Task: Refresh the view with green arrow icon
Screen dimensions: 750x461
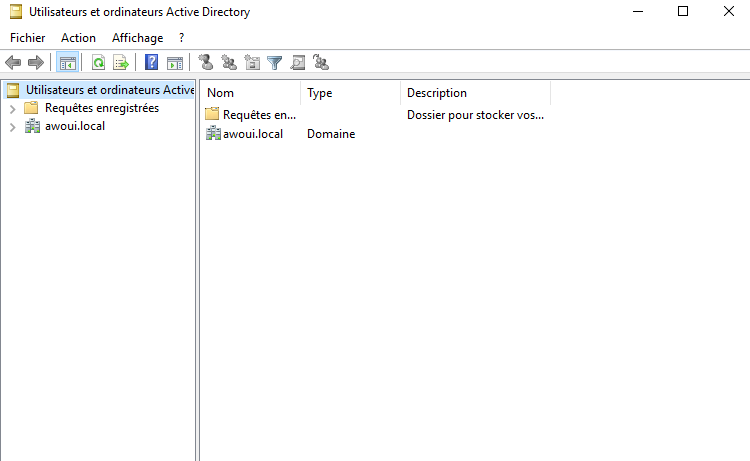Action: [99, 63]
